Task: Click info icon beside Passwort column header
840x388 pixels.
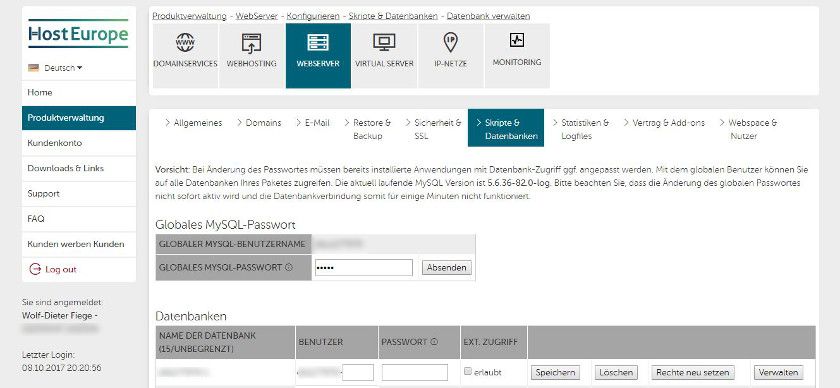Action: click(434, 341)
